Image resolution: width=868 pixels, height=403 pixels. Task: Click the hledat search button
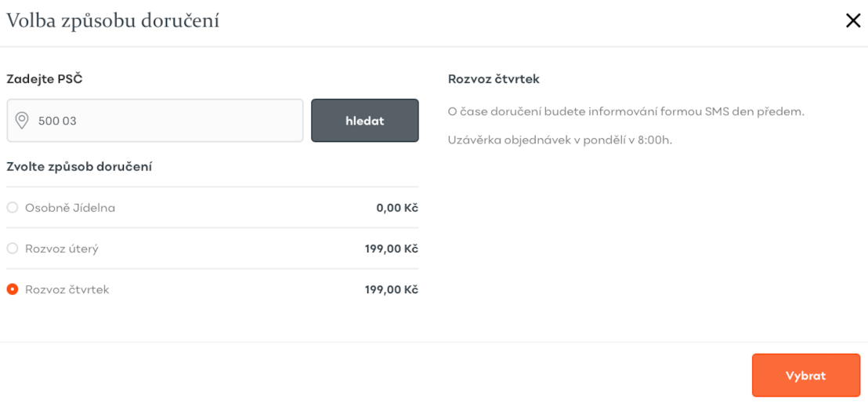(365, 120)
